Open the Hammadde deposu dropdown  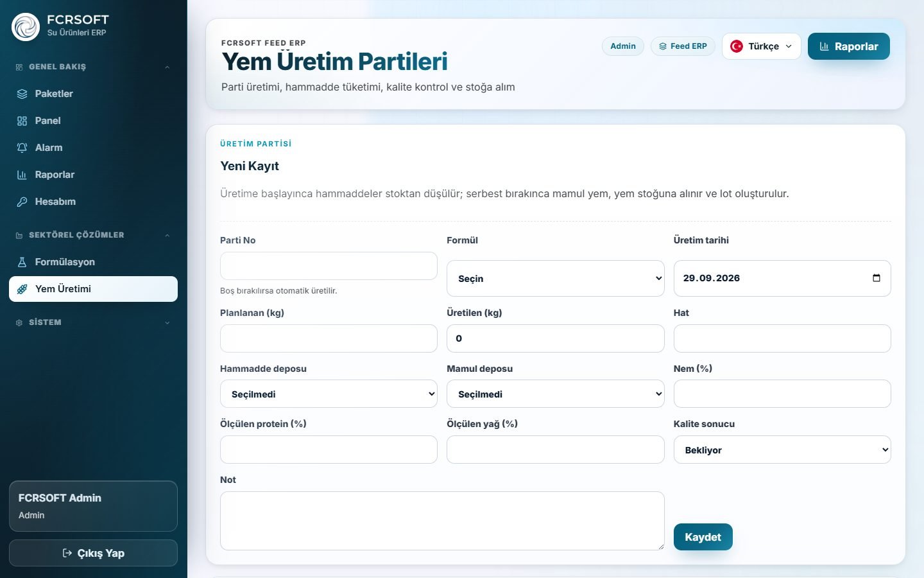pos(329,394)
